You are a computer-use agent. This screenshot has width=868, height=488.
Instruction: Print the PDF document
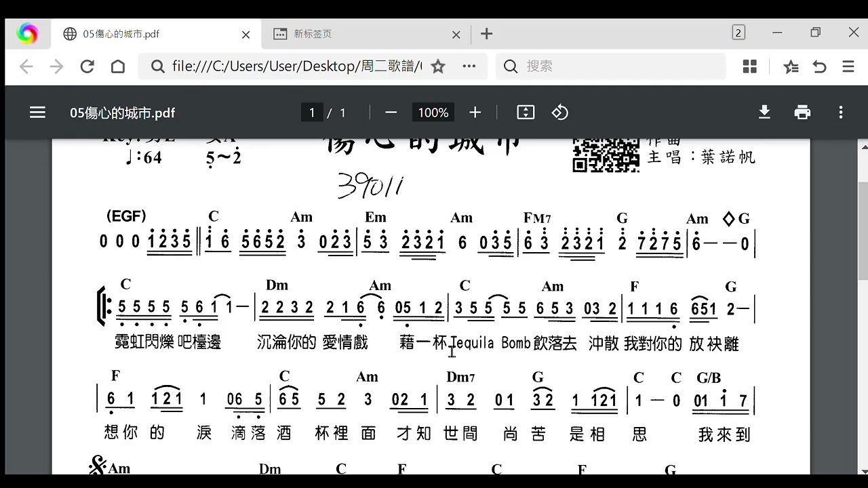click(x=802, y=113)
